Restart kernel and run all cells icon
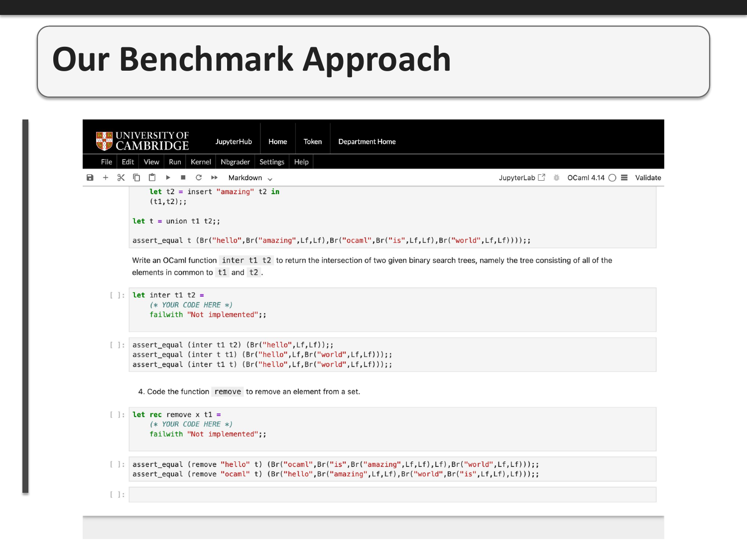 pos(215,178)
